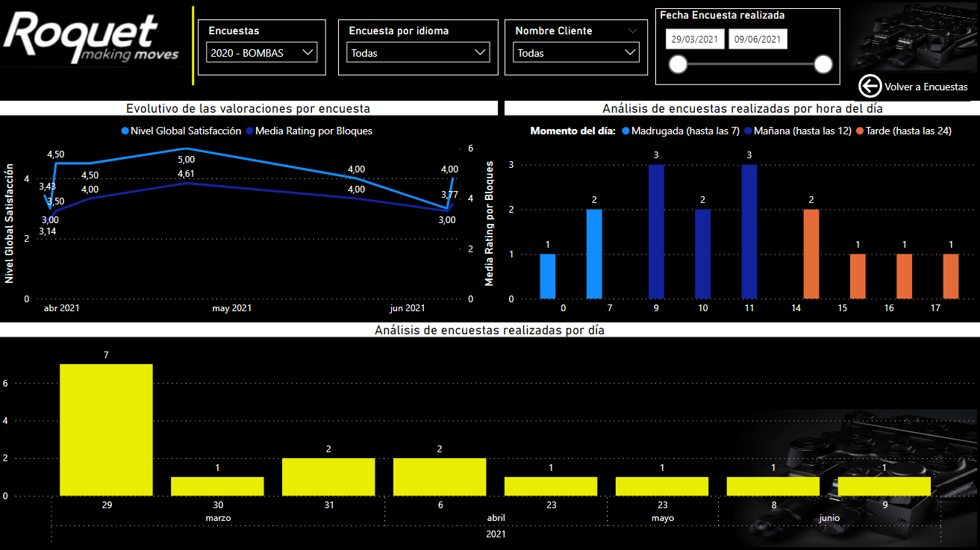This screenshot has width=980, height=550.
Task: Click Volver a Encuestas button
Action: [x=915, y=87]
